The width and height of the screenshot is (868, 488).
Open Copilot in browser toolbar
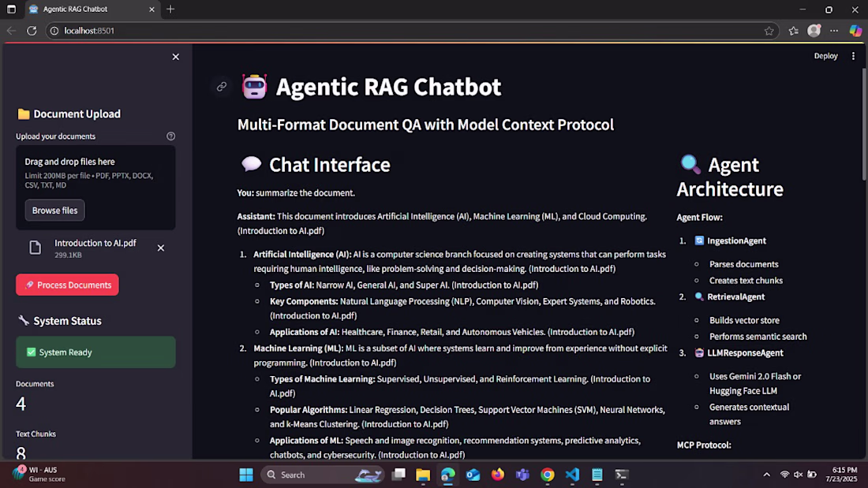[855, 31]
